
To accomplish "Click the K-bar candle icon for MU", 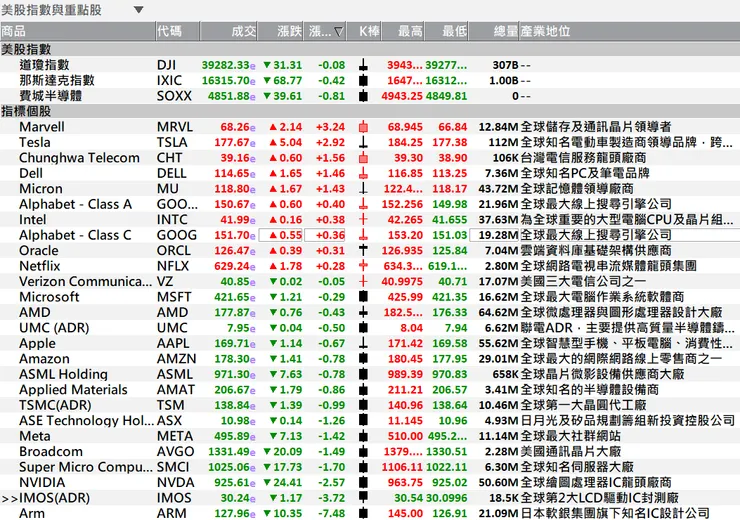I will tap(363, 189).
